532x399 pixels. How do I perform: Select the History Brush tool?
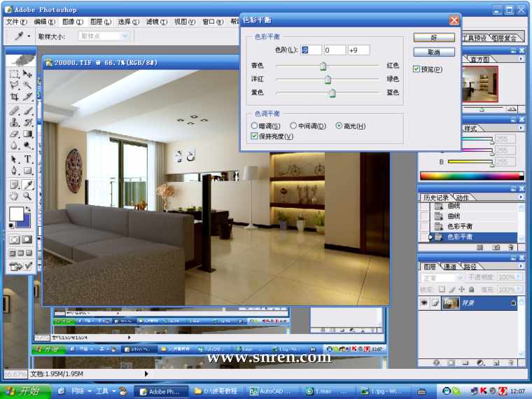[27, 122]
